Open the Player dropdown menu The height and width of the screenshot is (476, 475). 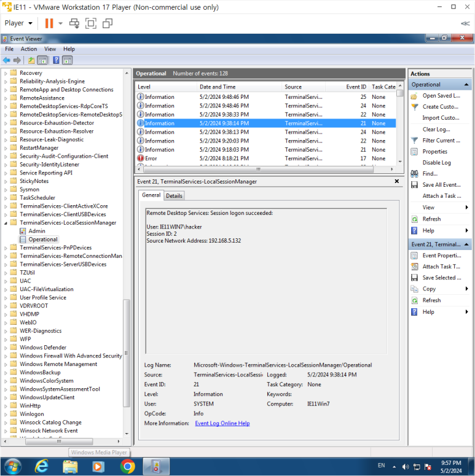pyautogui.click(x=18, y=23)
